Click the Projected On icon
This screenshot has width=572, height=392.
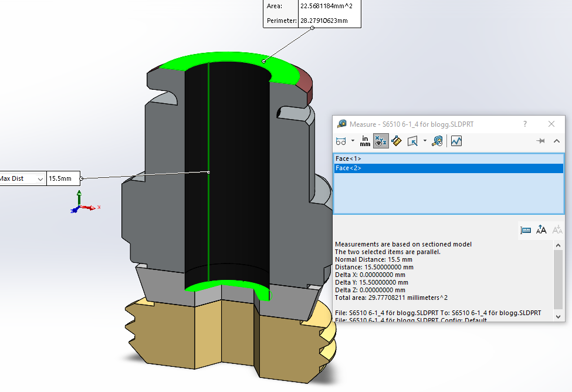tap(412, 141)
